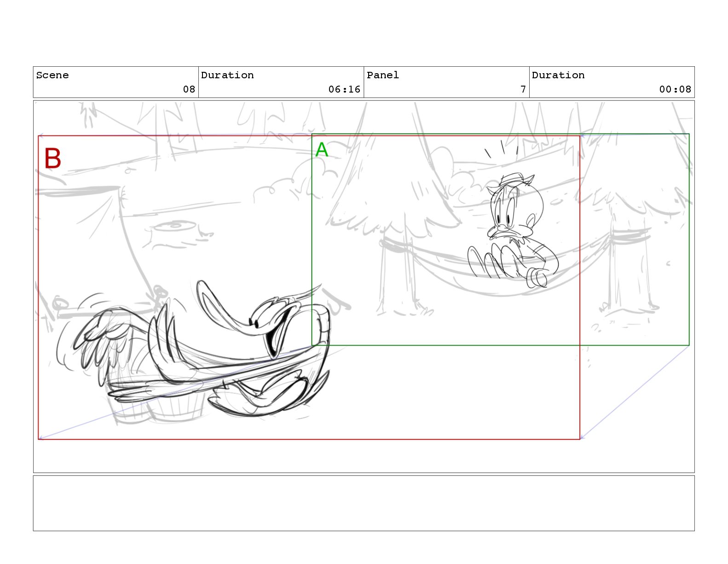Click the panel duration value "00:08"
The width and height of the screenshot is (728, 564).
click(x=675, y=89)
